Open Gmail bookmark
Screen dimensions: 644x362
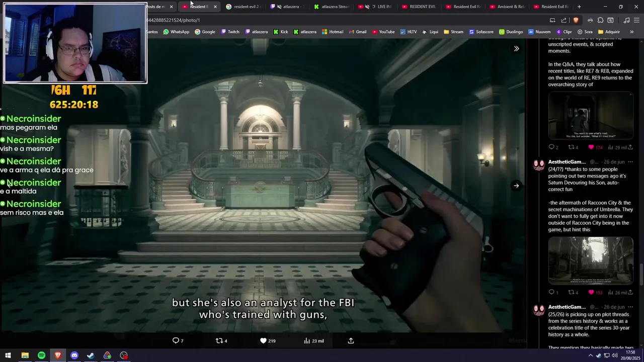pos(357,32)
